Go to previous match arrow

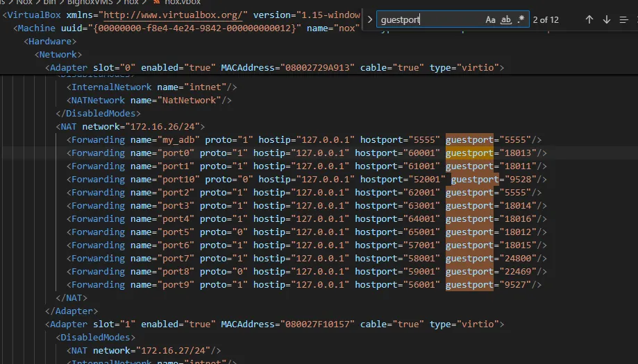(x=589, y=19)
